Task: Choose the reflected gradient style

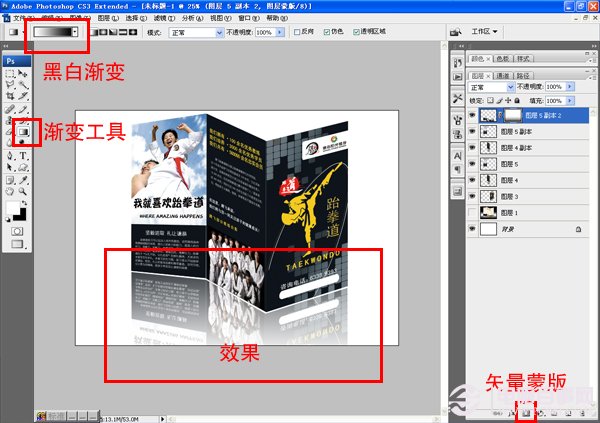Action: pyautogui.click(x=123, y=32)
